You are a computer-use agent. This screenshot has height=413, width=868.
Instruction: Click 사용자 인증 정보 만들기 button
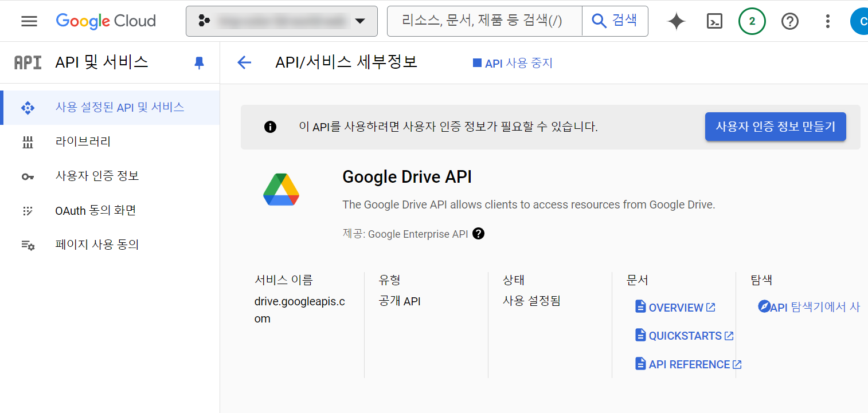click(776, 127)
